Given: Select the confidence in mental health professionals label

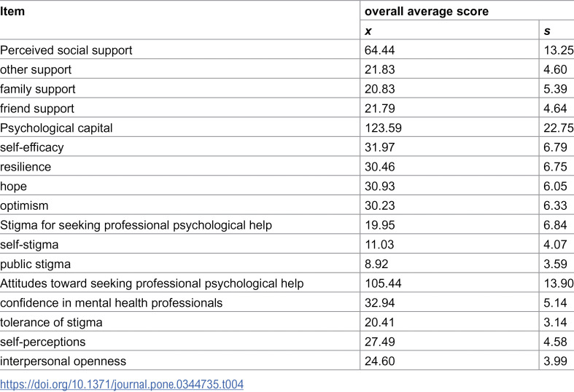Looking at the screenshot, I should click(112, 303).
